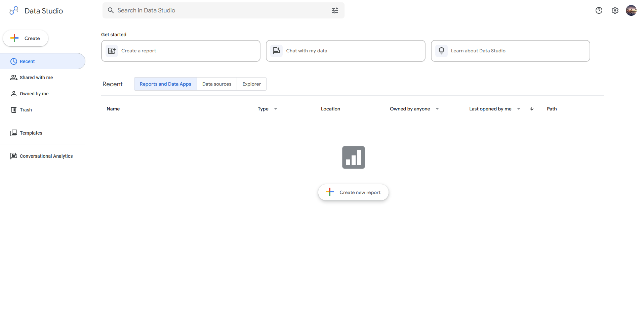
Task: Click Create a report card
Action: pyautogui.click(x=181, y=51)
